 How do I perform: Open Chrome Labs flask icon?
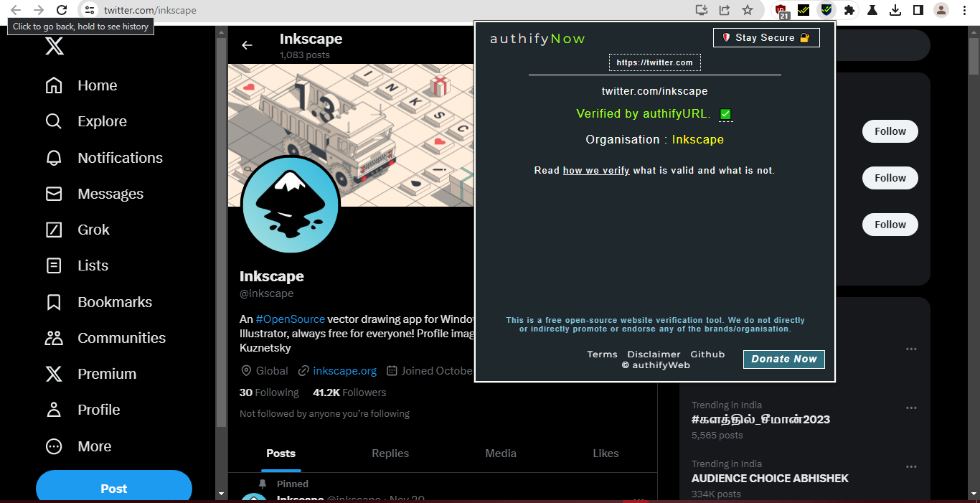tap(872, 10)
